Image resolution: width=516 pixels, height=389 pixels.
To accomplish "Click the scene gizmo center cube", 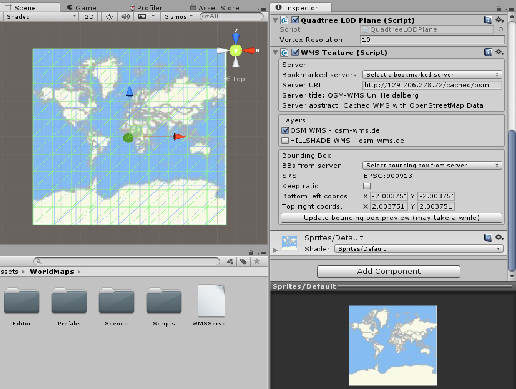I will pos(235,51).
